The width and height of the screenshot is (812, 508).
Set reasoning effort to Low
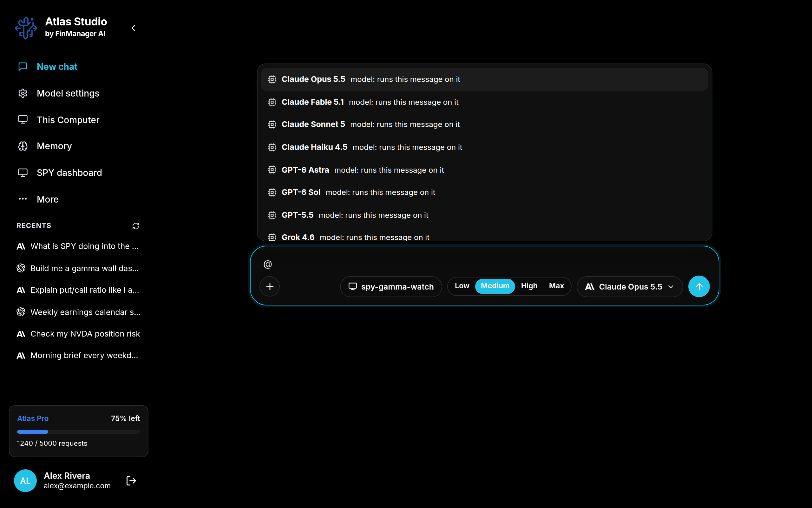462,286
